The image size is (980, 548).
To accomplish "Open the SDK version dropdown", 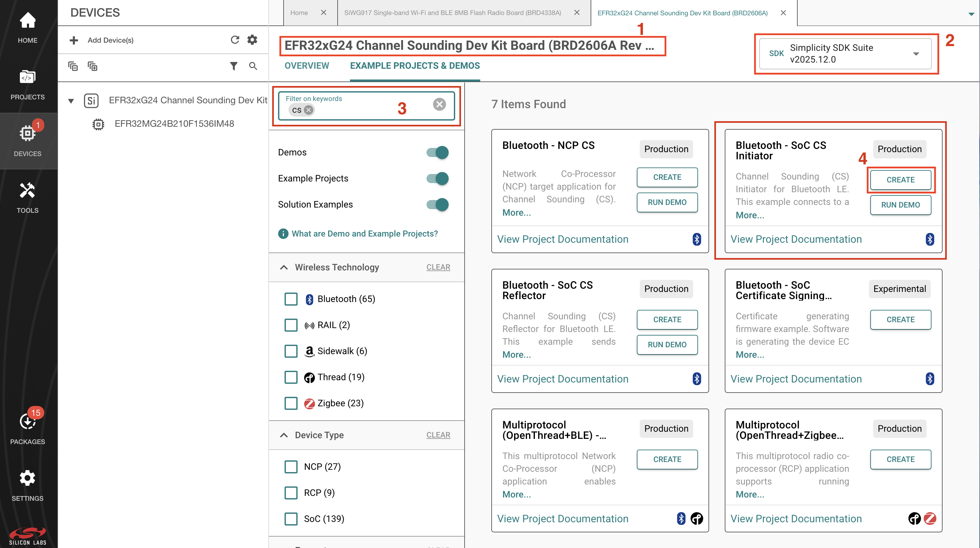I will [845, 54].
